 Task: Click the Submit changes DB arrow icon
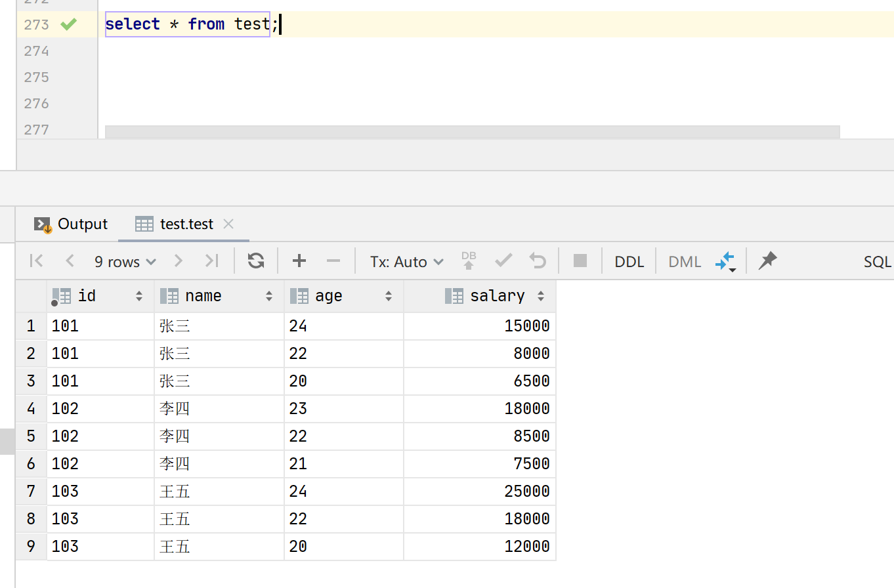coord(469,261)
